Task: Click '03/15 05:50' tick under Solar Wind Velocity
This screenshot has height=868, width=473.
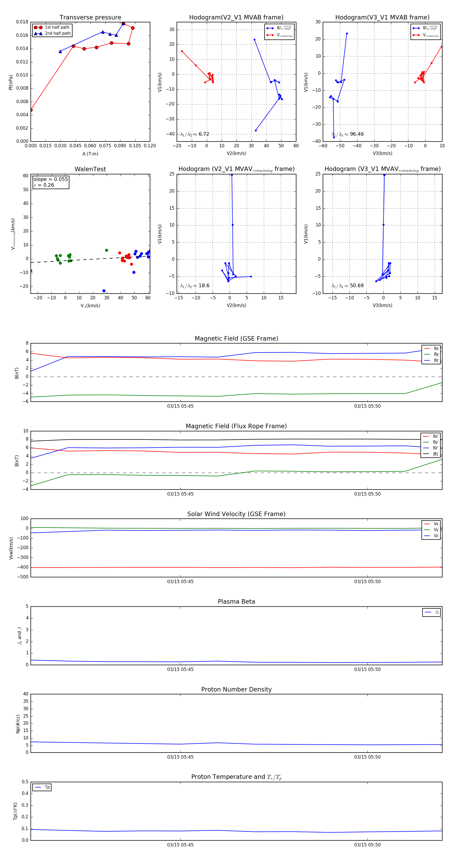Action: coord(367,582)
